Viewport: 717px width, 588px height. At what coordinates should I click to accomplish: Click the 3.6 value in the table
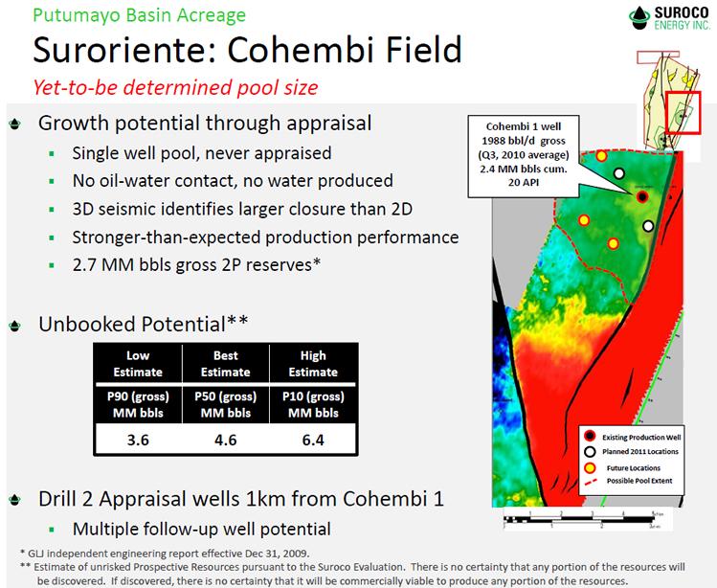(138, 440)
